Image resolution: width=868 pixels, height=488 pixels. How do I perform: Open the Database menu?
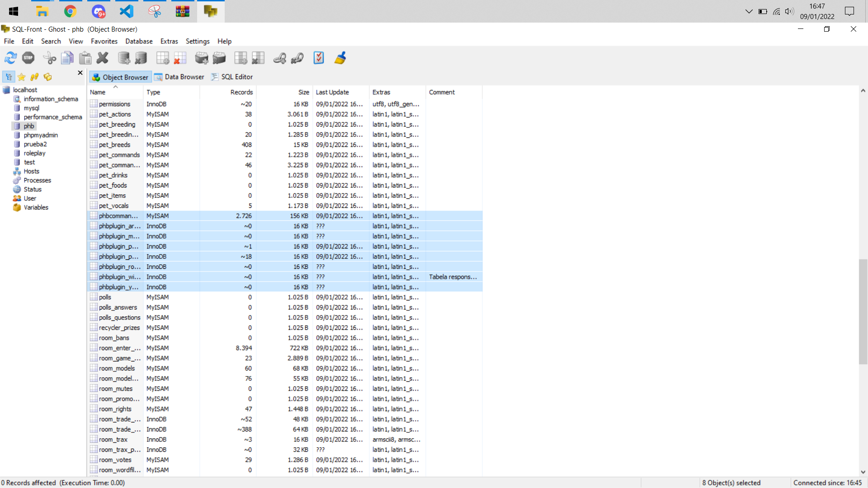coord(139,41)
